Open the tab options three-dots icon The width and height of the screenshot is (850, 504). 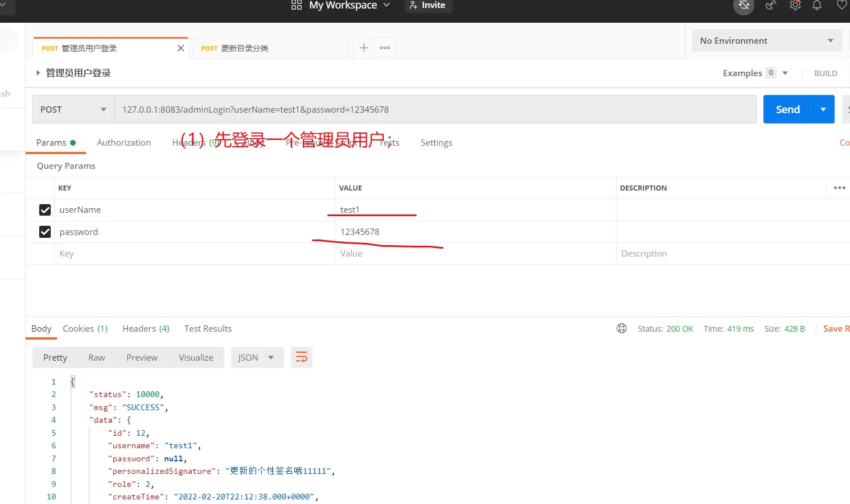click(x=385, y=48)
